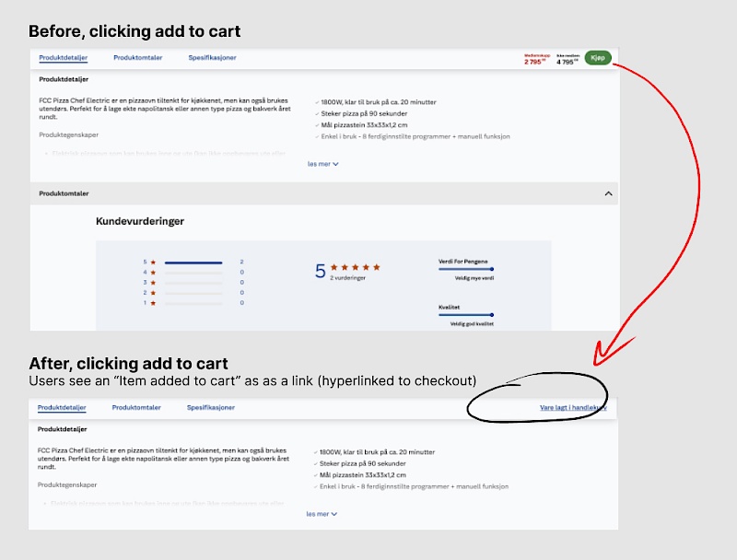Click the 2 star rating row star
Screen dimensions: 737x560
(x=153, y=293)
